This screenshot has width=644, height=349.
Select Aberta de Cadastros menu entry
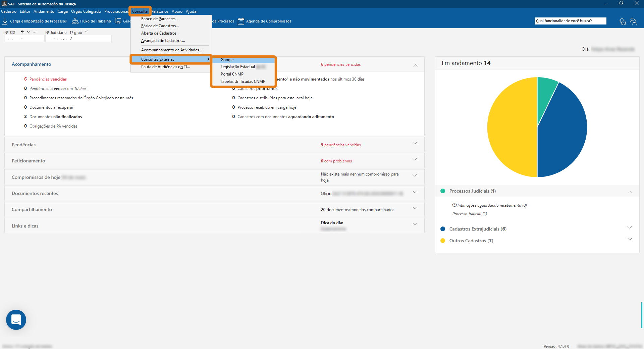171,33
